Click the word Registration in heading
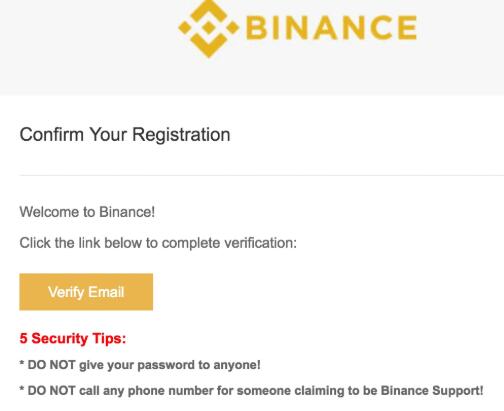This screenshot has height=411, width=504. click(181, 135)
